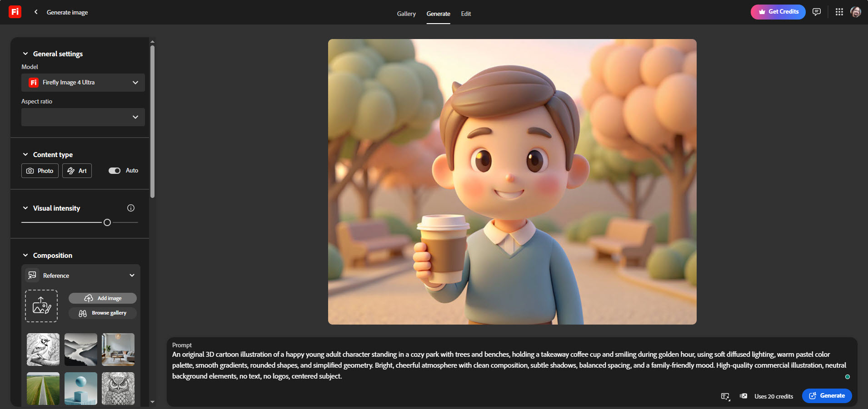This screenshot has height=409, width=868.
Task: Click the Visual intensity slider handle
Action: point(107,222)
